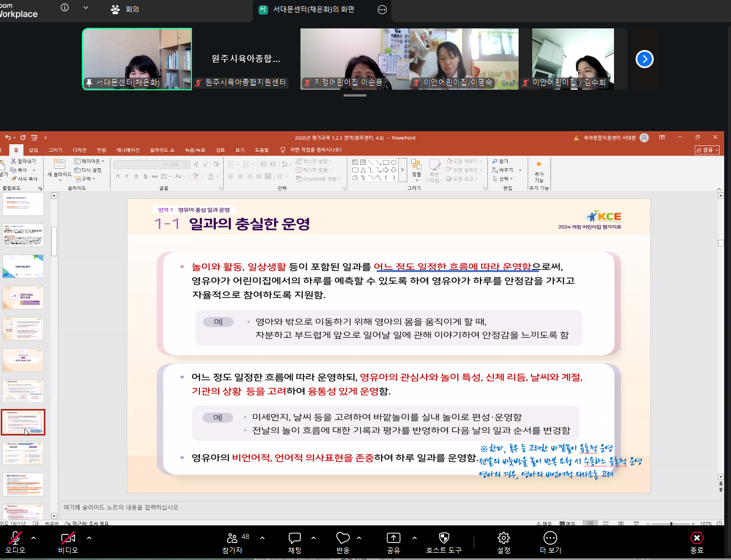Expand the arrow beside 참가자 count
Viewport: 731px width, 560px height.
point(262,537)
